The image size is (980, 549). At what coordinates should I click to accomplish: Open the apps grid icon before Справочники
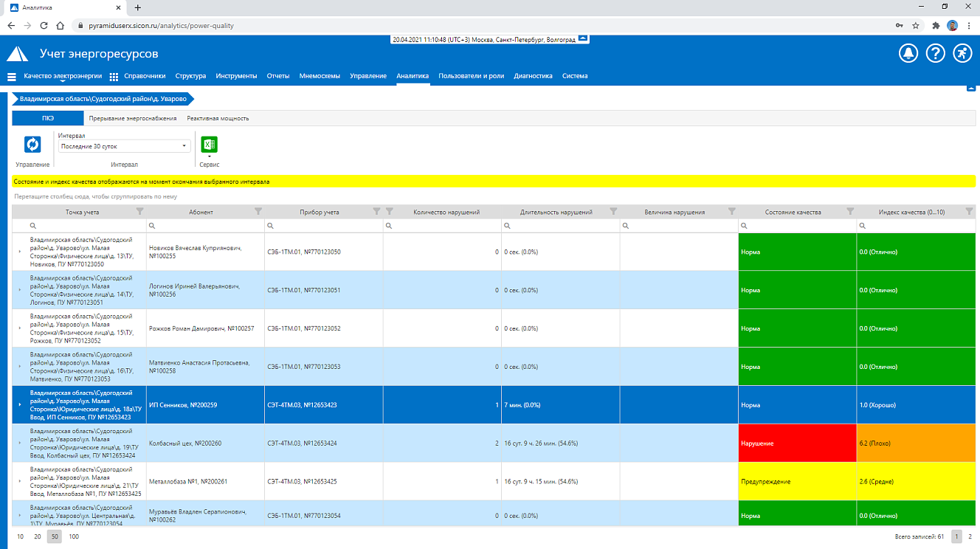pos(114,77)
